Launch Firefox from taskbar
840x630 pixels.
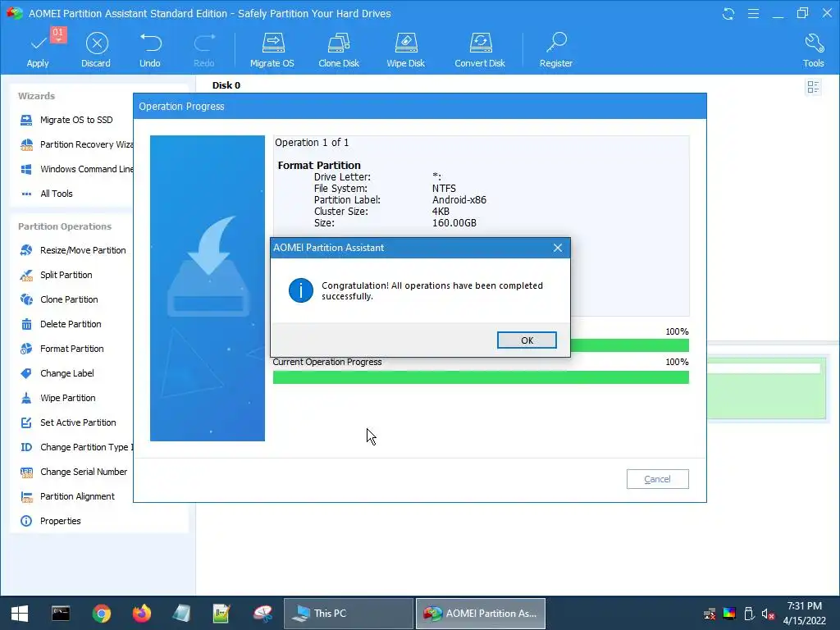(142, 614)
